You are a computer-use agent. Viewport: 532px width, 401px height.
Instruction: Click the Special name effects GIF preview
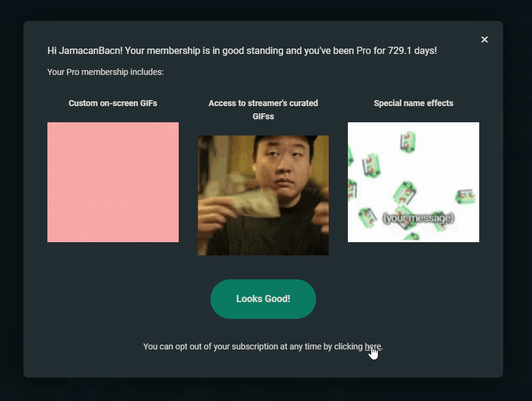click(413, 182)
